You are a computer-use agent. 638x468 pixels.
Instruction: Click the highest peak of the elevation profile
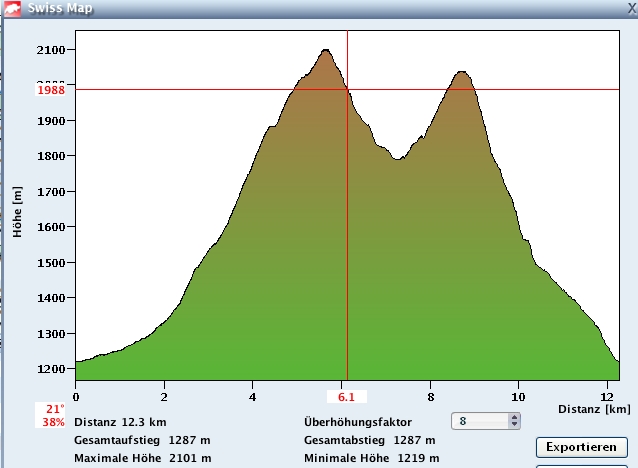(x=326, y=50)
